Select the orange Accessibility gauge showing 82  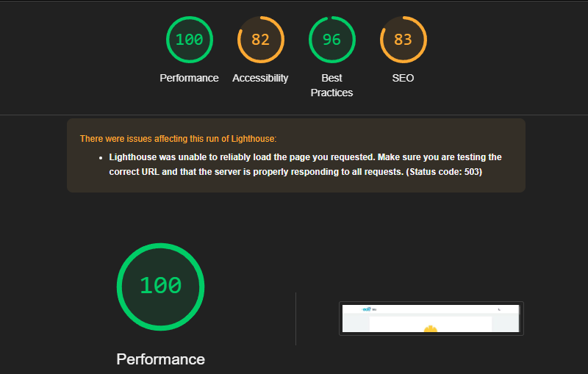tap(261, 40)
